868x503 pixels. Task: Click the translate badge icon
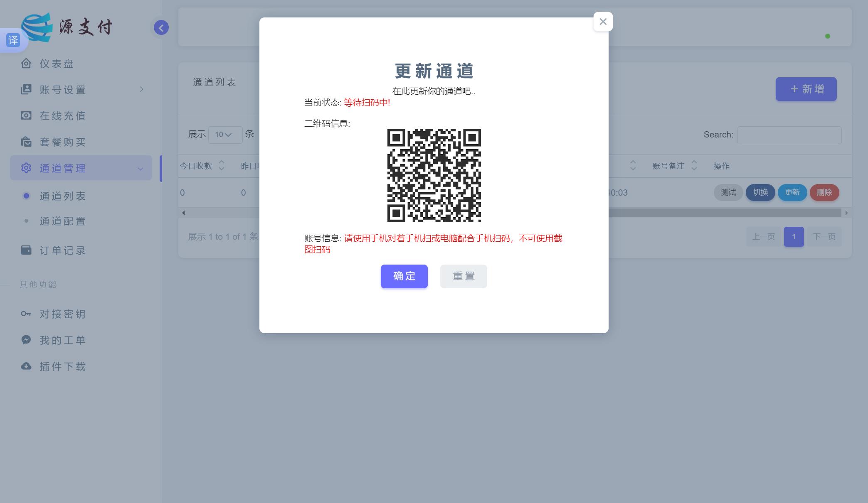(x=13, y=40)
